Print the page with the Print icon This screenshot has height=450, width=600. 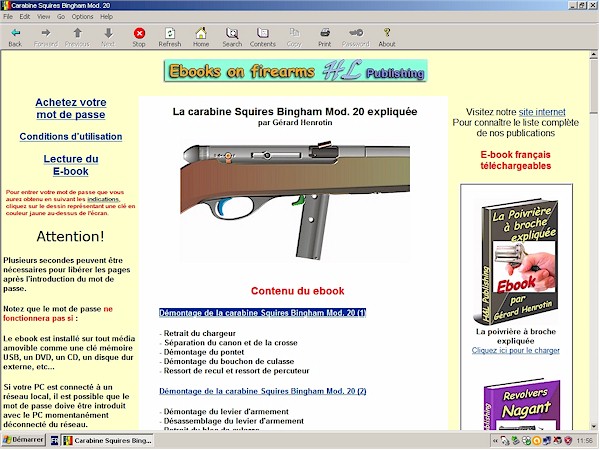325,33
